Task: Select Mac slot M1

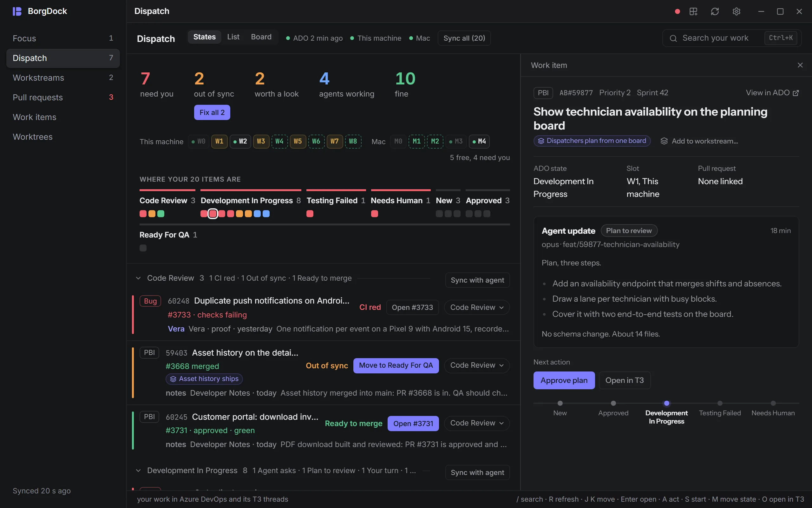Action: coord(416,142)
